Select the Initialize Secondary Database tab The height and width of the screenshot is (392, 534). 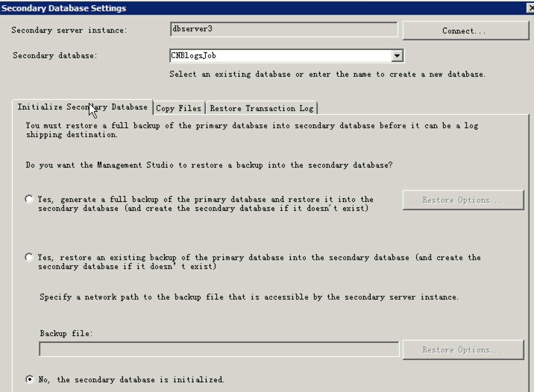[82, 107]
